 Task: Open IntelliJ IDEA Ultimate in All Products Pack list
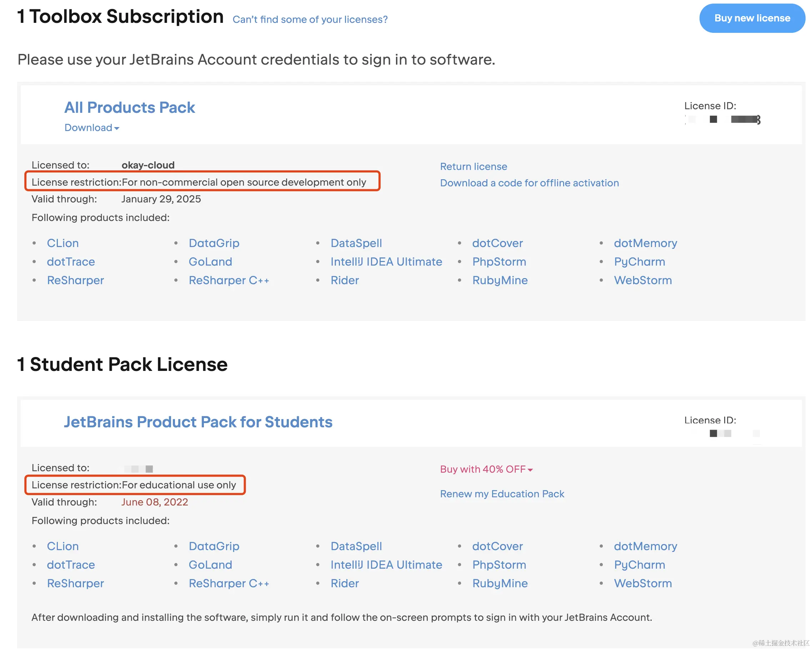pyautogui.click(x=386, y=262)
